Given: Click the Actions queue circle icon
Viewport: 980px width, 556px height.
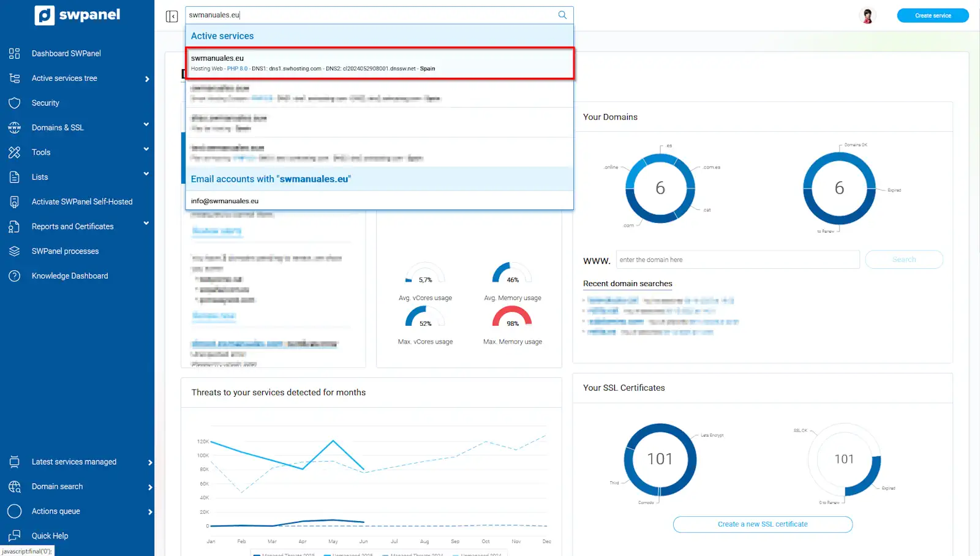Looking at the screenshot, I should point(15,511).
